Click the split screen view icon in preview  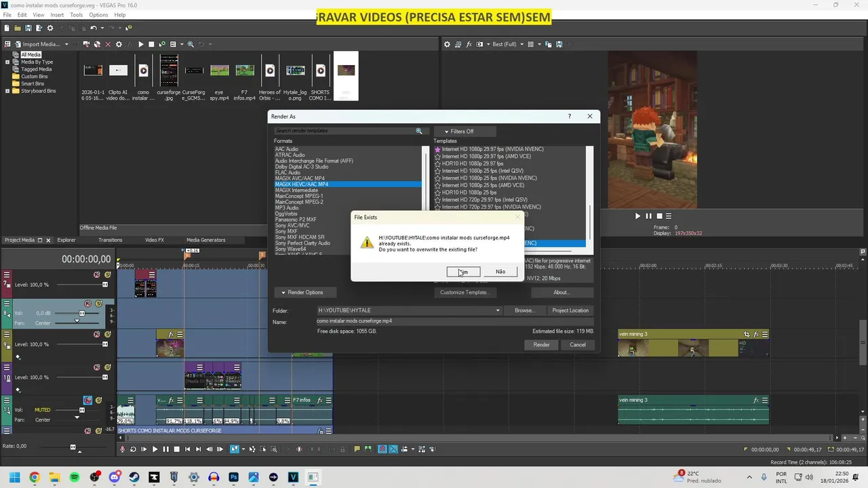coord(480,44)
